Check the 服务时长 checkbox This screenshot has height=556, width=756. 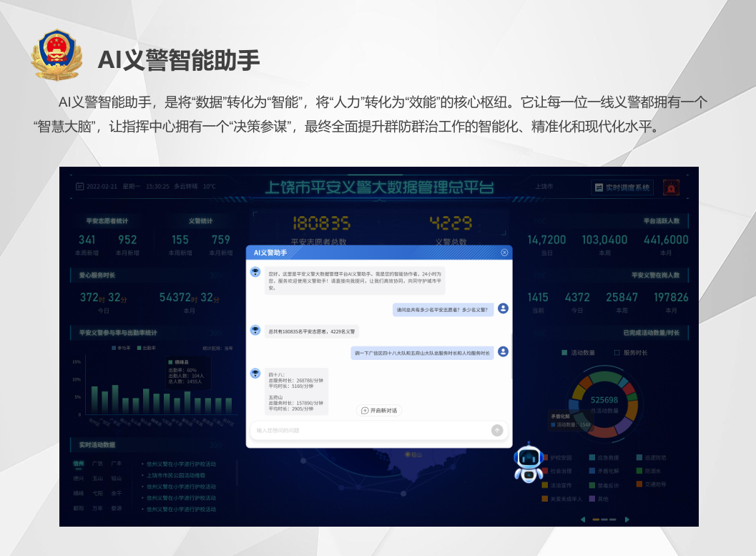point(617,353)
